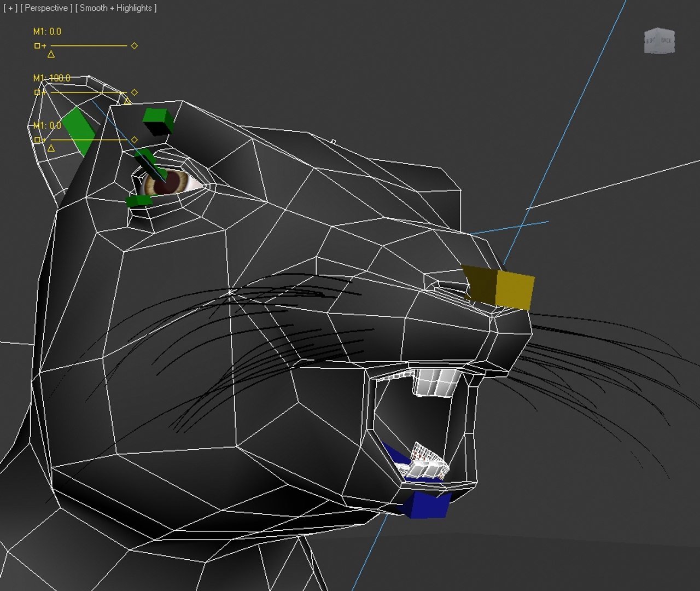Select the upper teeth object

coord(437,381)
